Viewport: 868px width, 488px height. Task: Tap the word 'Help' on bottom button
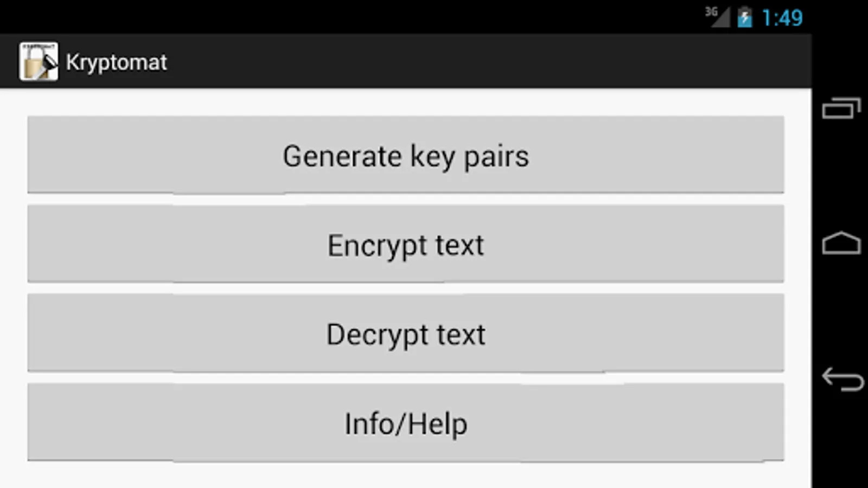pyautogui.click(x=437, y=423)
